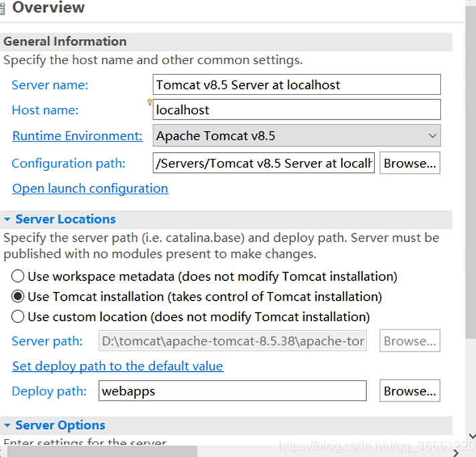Click the scroll right arrow

coord(456,453)
